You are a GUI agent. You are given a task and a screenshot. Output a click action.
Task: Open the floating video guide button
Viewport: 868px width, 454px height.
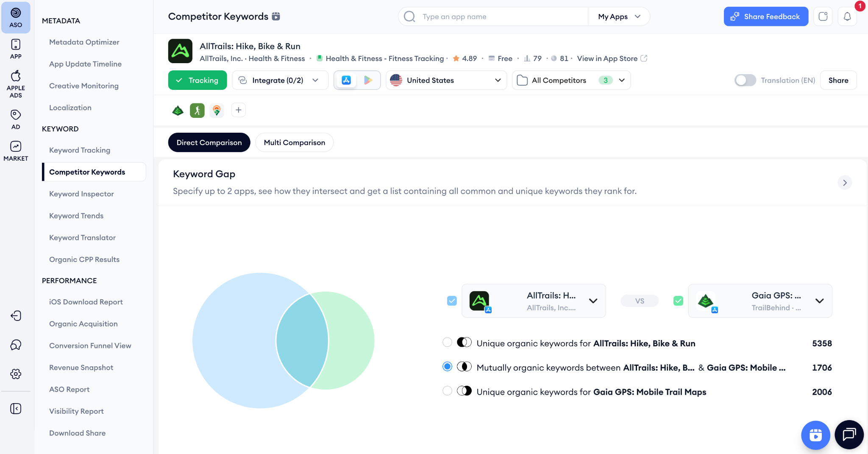click(815, 435)
